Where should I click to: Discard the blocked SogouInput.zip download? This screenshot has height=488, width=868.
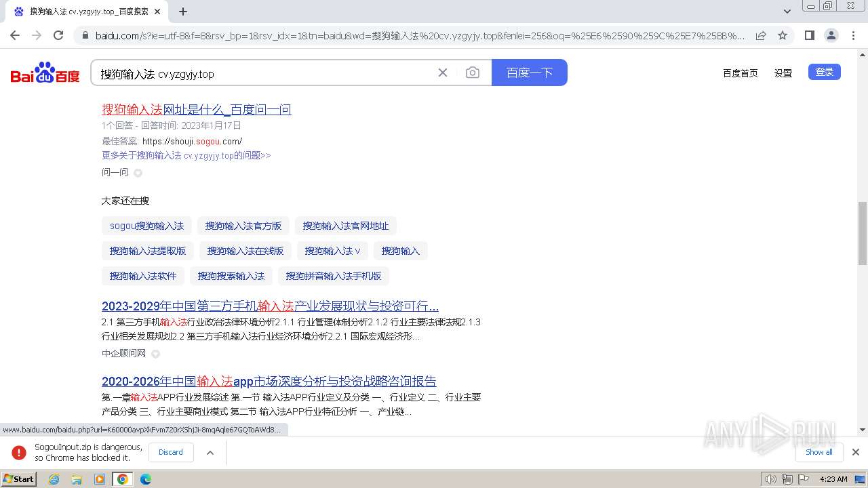171,452
